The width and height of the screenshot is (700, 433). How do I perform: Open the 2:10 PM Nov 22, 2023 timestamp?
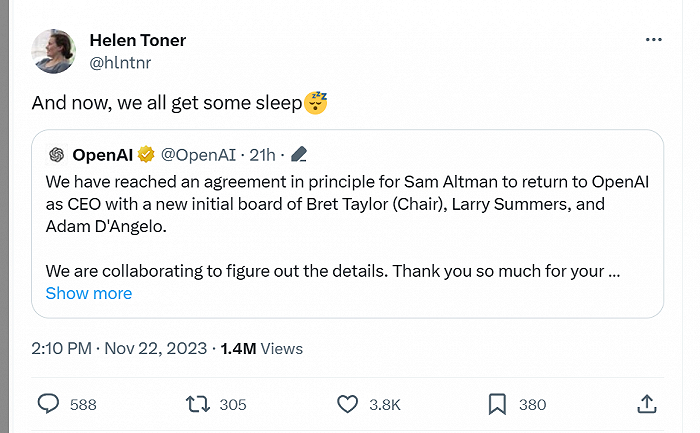coord(119,348)
